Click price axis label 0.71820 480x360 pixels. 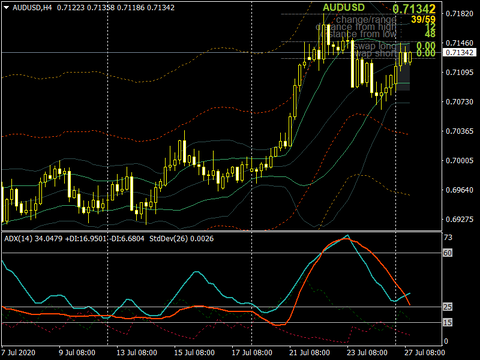[x=459, y=14]
